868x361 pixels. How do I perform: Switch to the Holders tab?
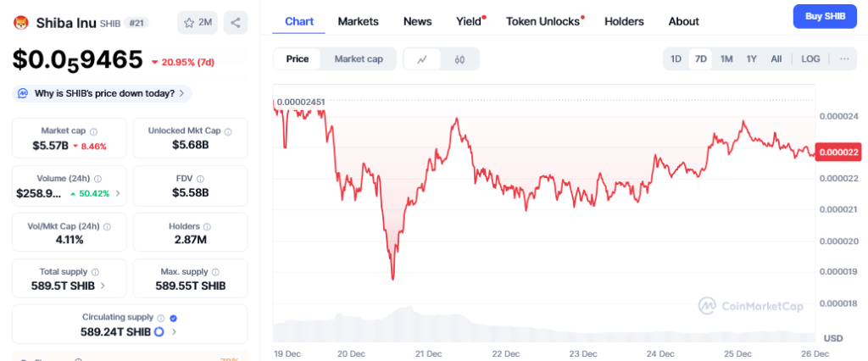point(624,21)
